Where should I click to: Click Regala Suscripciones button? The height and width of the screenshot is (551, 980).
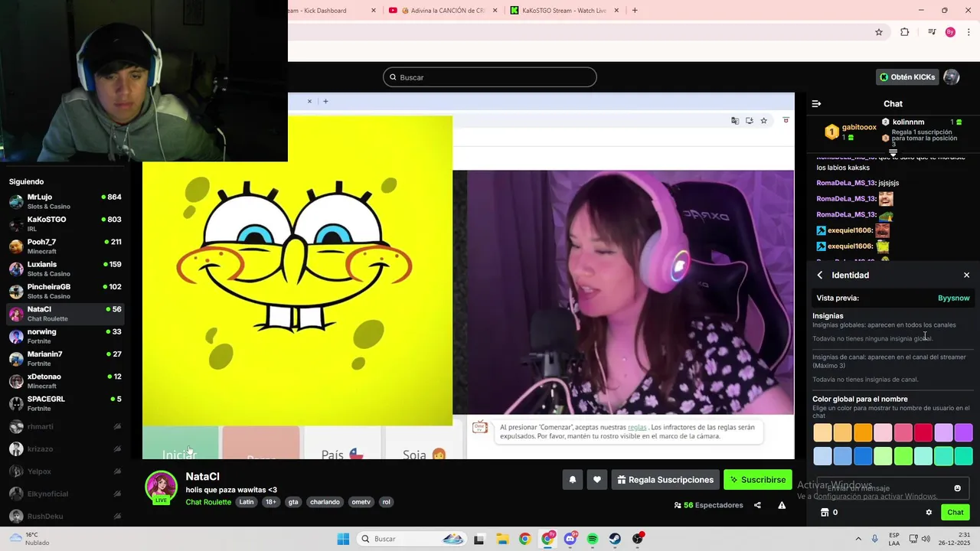tap(665, 480)
